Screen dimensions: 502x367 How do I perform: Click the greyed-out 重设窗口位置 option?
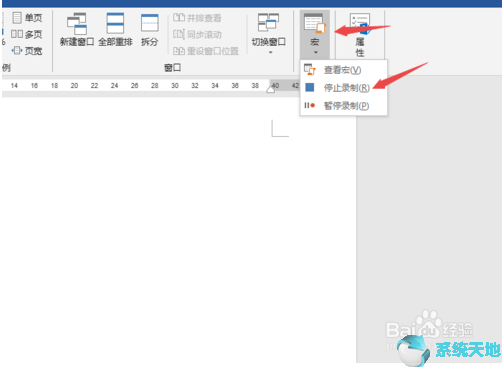(206, 51)
